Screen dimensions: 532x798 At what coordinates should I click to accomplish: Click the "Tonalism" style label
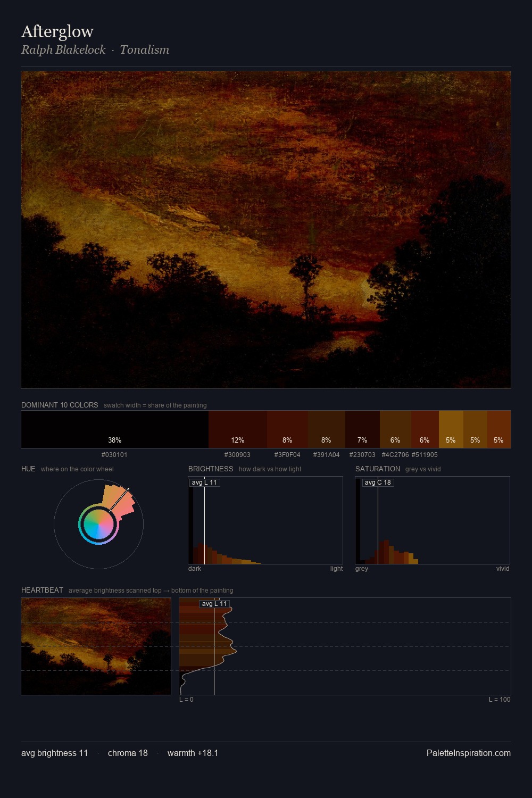[144, 49]
